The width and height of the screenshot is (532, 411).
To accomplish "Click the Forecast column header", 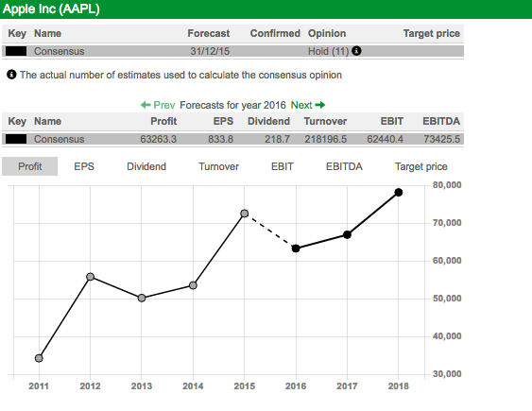I will point(209,33).
